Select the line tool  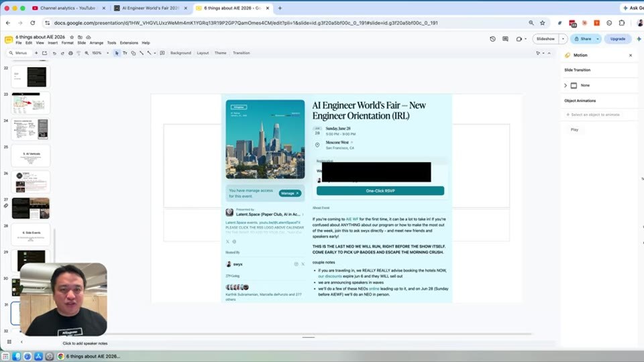pyautogui.click(x=142, y=53)
